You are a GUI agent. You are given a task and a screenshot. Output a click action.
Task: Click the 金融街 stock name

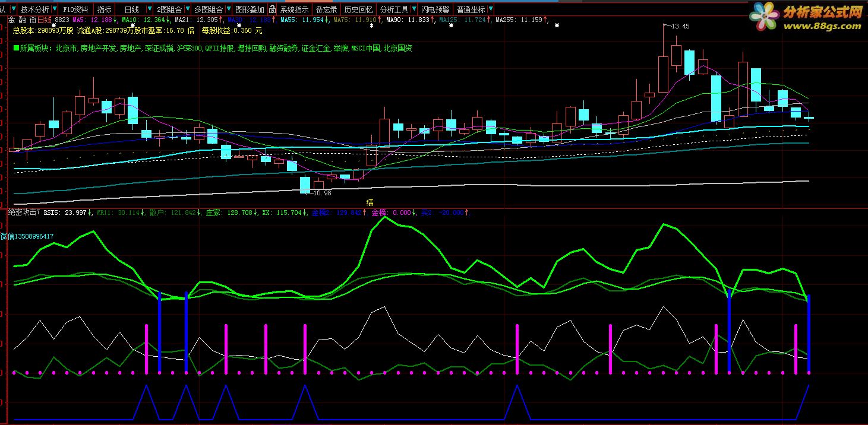pyautogui.click(x=21, y=20)
